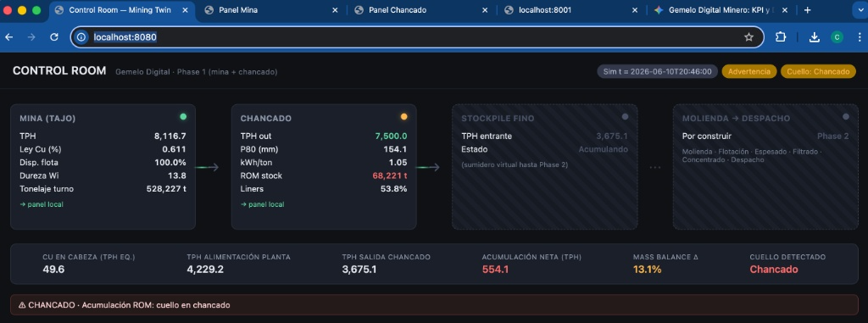Screen dimensions: 868x323
Task: Open the downloads icon in toolbar
Action: tap(814, 37)
